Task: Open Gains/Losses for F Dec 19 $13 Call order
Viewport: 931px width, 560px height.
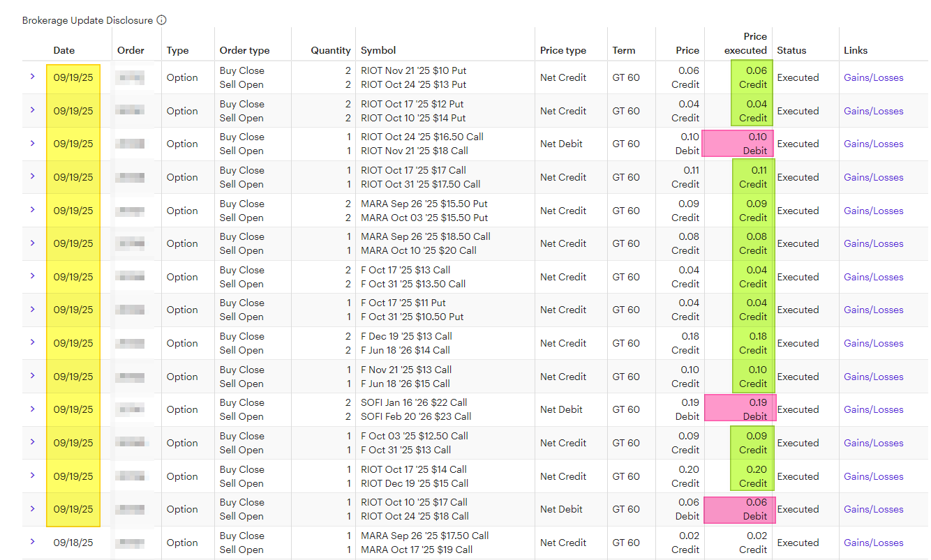Action: point(873,343)
